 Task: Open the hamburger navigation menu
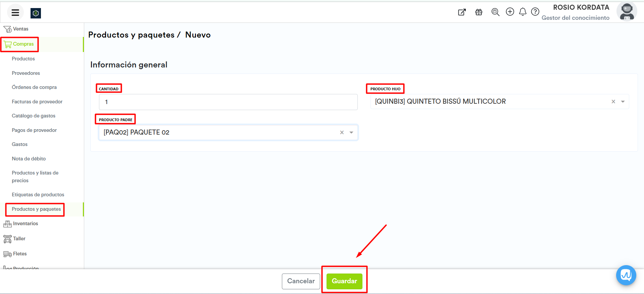point(15,13)
